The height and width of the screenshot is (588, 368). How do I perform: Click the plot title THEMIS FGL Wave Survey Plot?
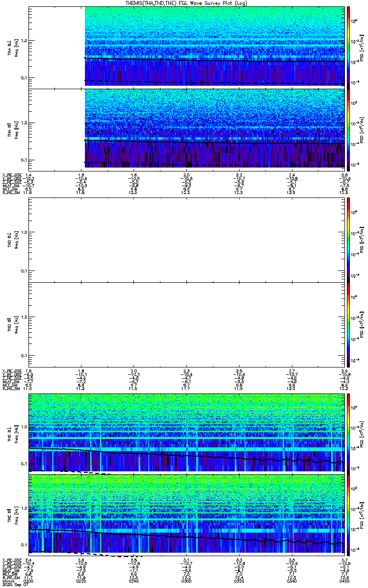(186, 3)
